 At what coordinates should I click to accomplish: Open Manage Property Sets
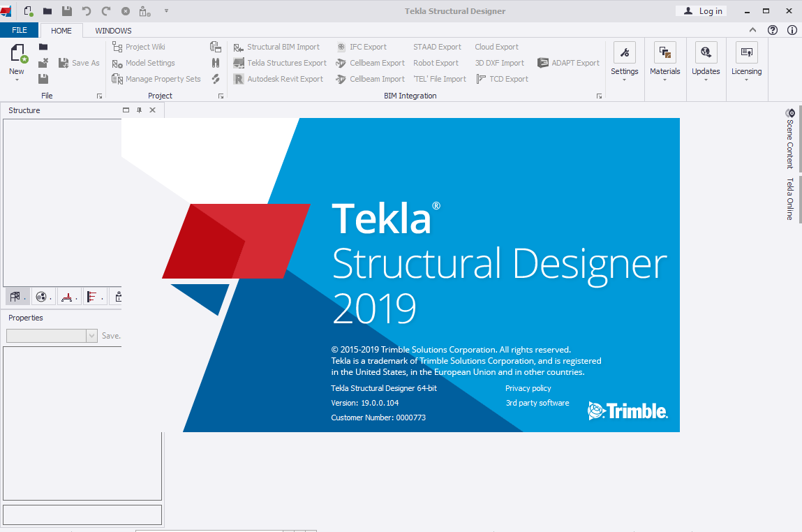[156, 79]
